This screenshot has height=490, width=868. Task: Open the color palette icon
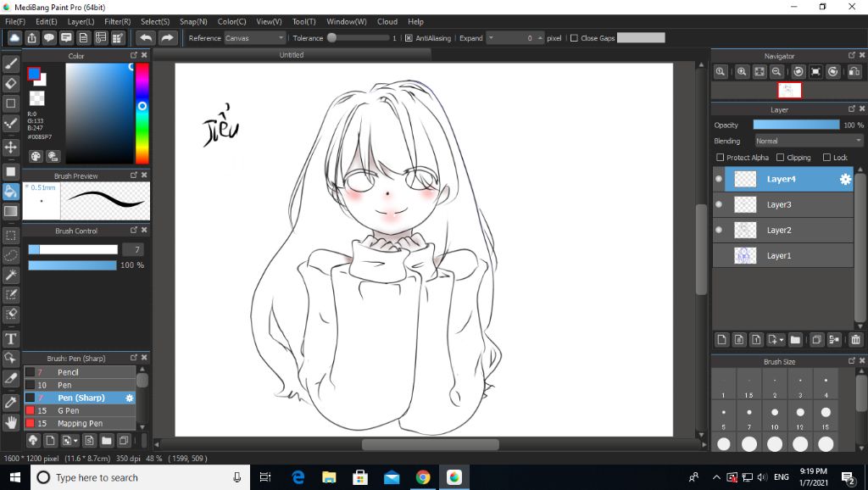36,156
